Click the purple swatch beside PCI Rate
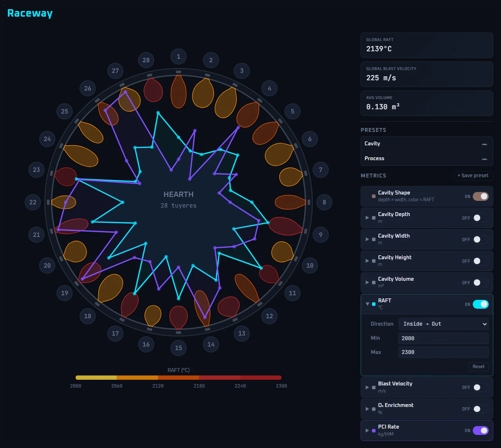 click(374, 431)
